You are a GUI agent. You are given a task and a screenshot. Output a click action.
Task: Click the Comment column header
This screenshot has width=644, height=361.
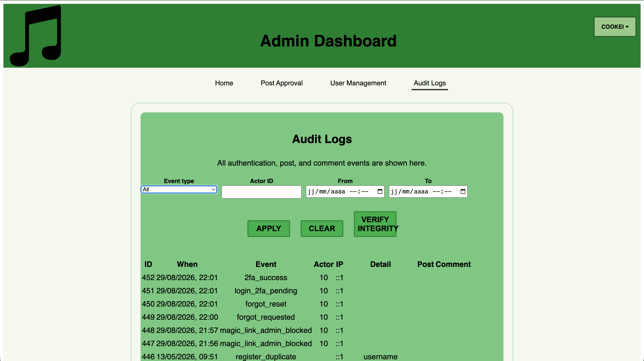[453, 264]
